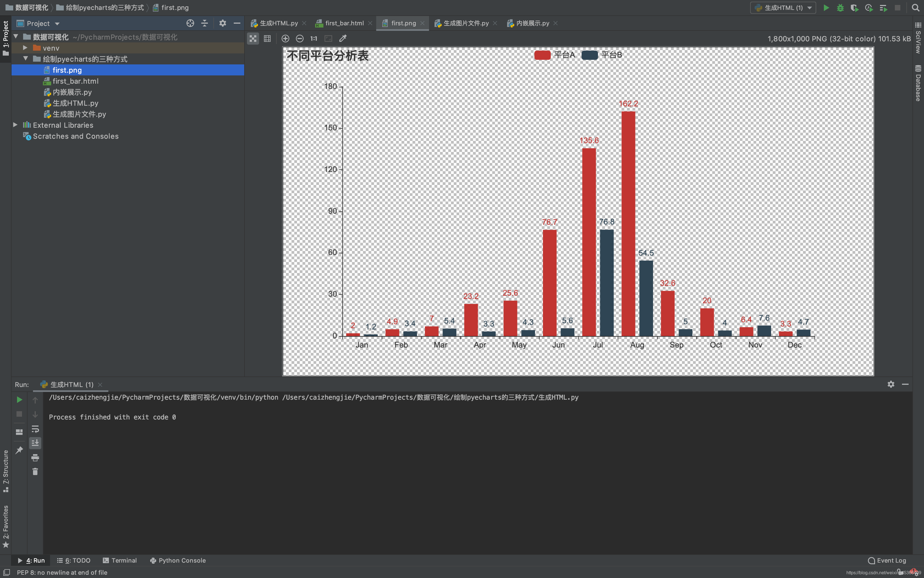The image size is (924, 578).
Task: Toggle tool window quick-access icon in status bar
Action: click(7, 572)
